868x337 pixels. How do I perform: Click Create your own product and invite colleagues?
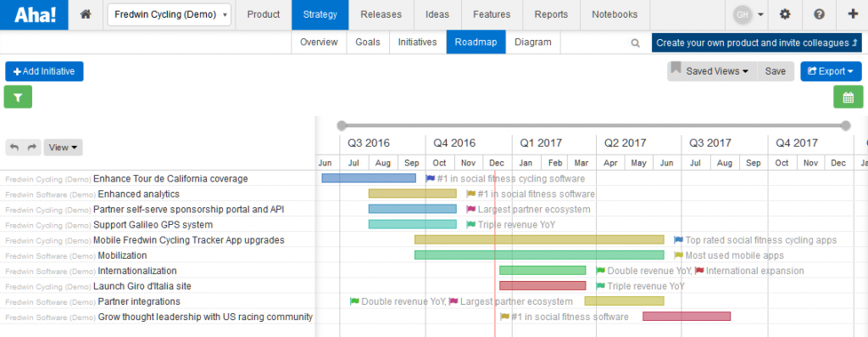(x=757, y=42)
